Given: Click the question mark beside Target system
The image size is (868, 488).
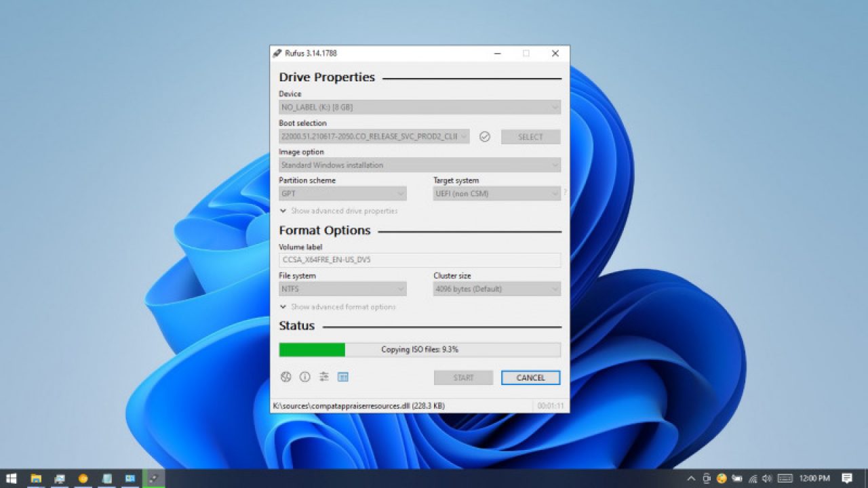Looking at the screenshot, I should point(566,193).
